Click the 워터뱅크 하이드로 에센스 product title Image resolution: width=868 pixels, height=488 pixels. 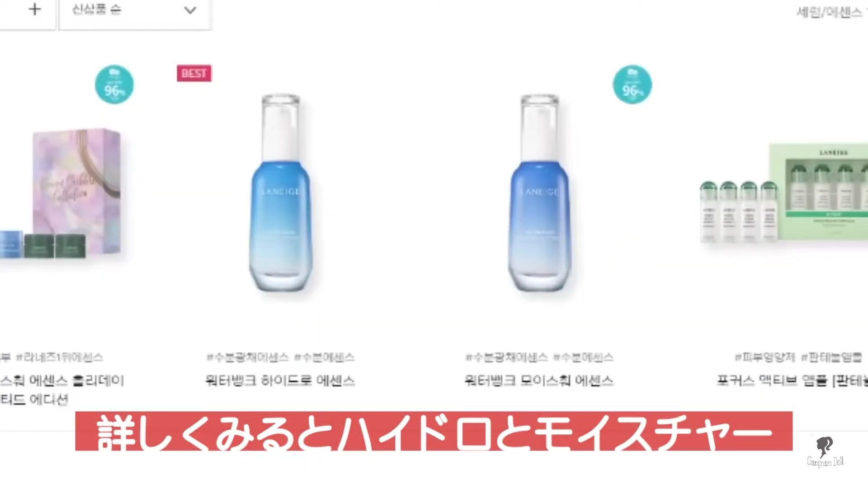pyautogui.click(x=280, y=380)
